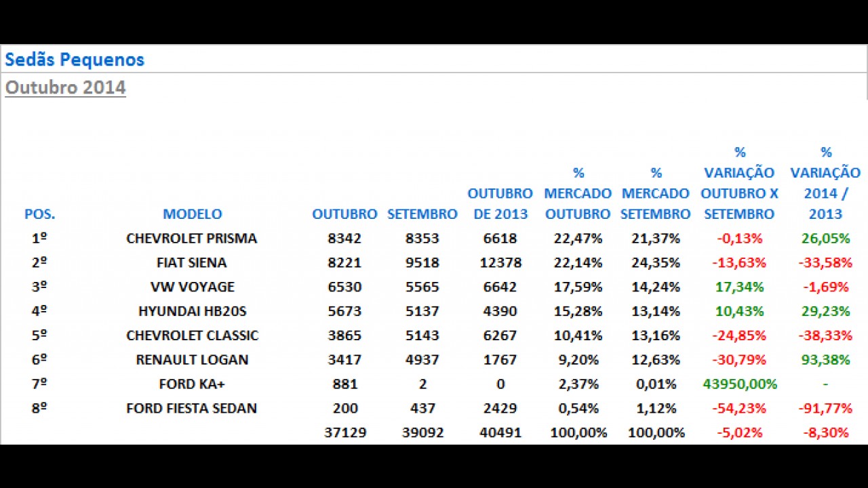The width and height of the screenshot is (868, 488).
Task: Select Logan's 93,38% yearly variation
Action: [x=825, y=360]
